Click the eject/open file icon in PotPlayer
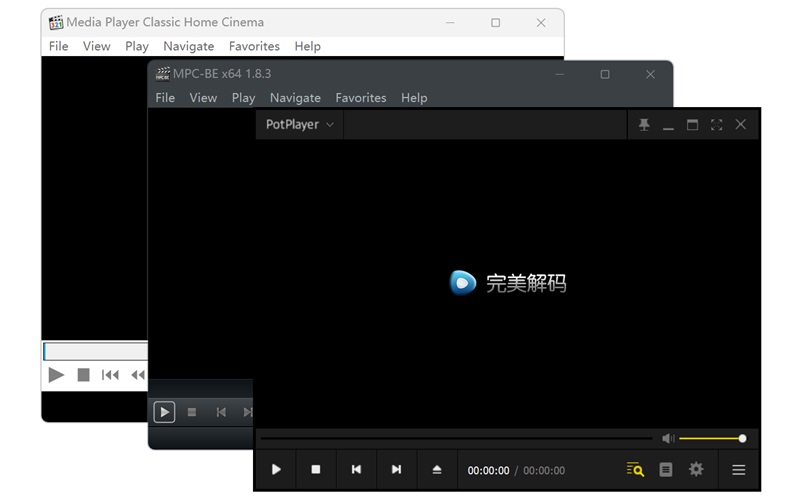Screen dimensions: 800x499 [x=437, y=470]
